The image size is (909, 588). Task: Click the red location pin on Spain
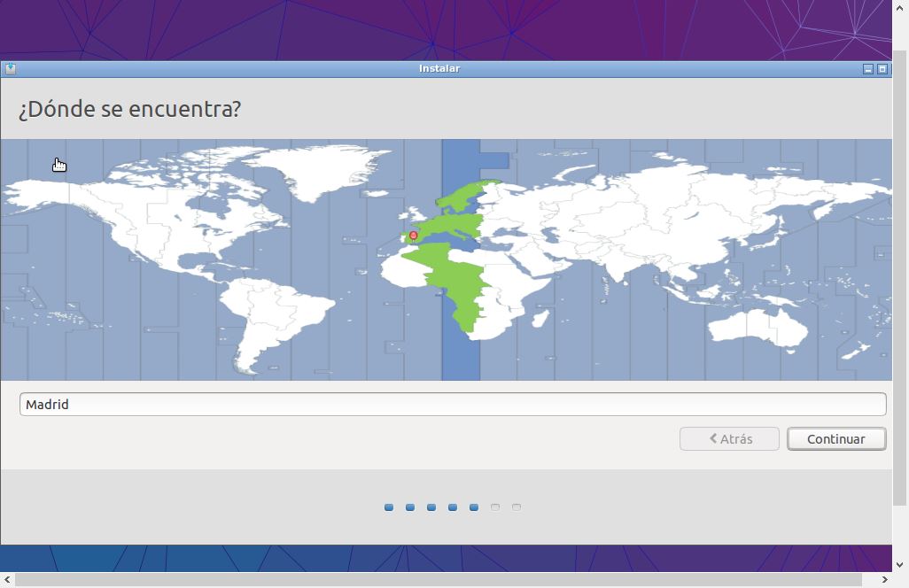[413, 236]
